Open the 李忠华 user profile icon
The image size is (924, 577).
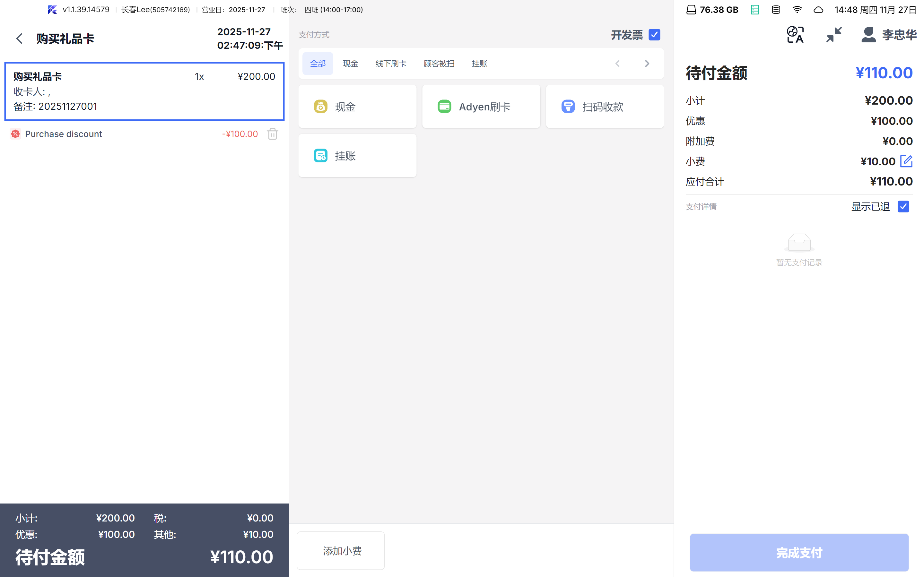[x=868, y=35]
